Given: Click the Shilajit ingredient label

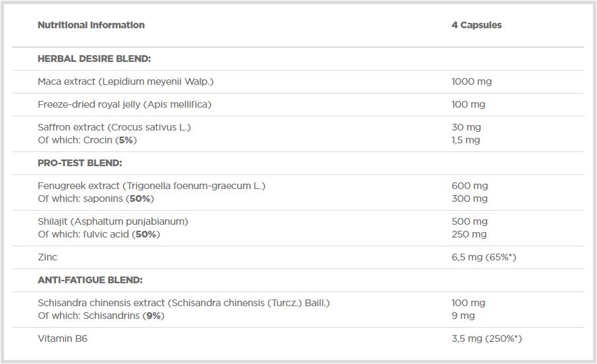Looking at the screenshot, I should tap(113, 221).
